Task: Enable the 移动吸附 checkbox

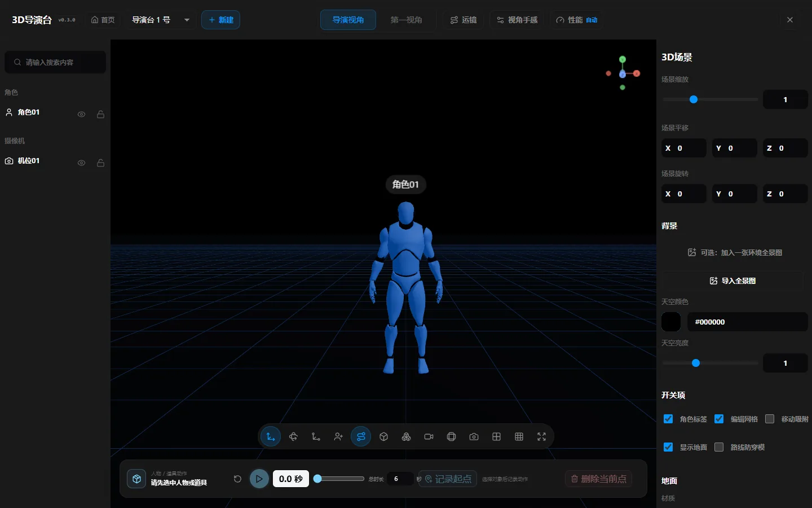Action: (x=770, y=419)
